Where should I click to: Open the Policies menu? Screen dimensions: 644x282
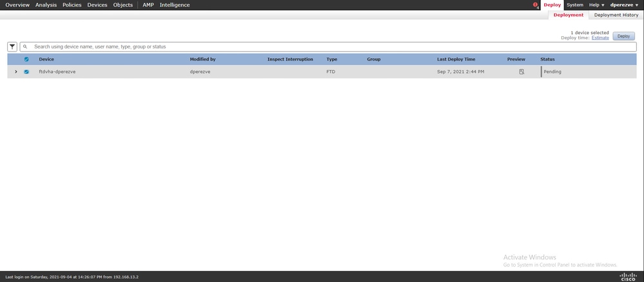(72, 5)
